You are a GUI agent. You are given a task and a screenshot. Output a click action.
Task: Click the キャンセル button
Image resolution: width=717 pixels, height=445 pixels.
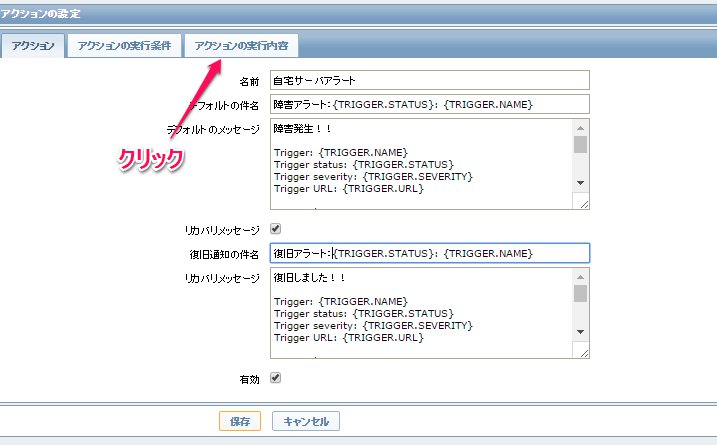coord(306,422)
